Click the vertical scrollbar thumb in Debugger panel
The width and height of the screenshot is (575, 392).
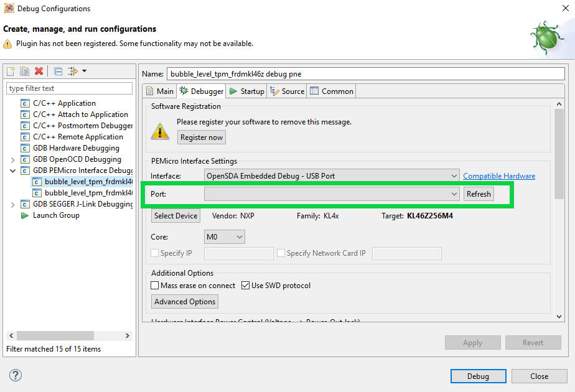tap(559, 154)
